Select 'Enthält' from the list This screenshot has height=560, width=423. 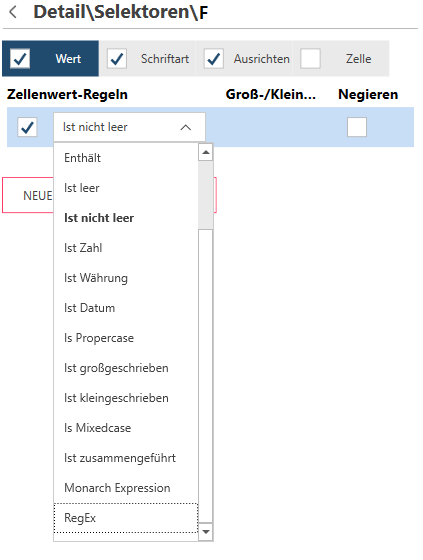[x=126, y=158]
